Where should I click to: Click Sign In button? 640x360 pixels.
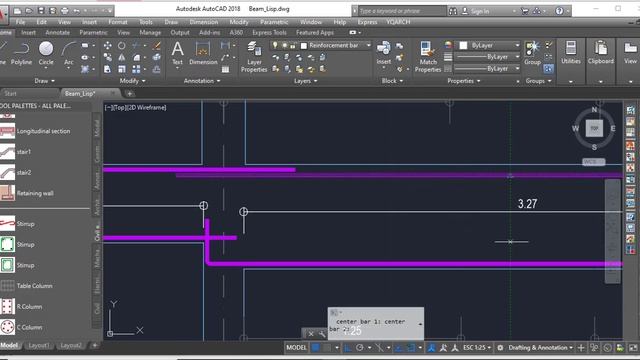click(476, 11)
